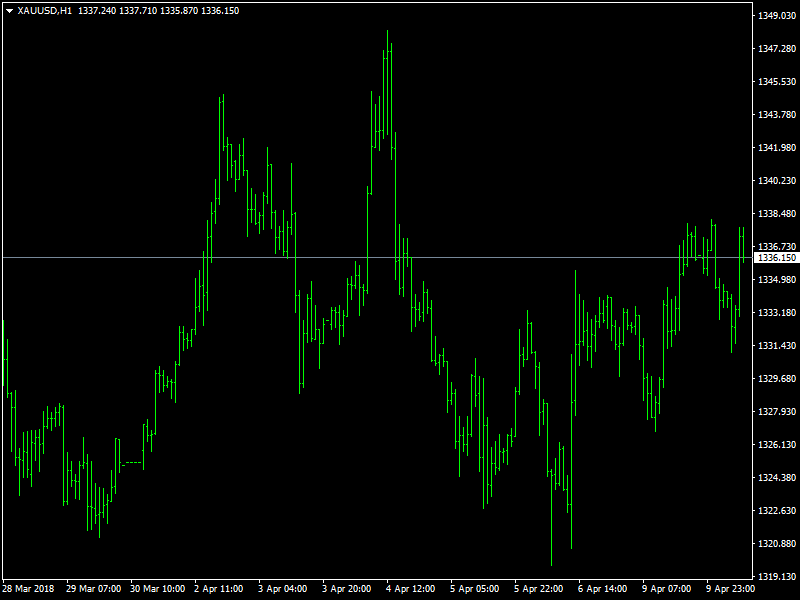The image size is (800, 600).
Task: Click the OHLC values in the chart header
Action: pyautogui.click(x=158, y=11)
